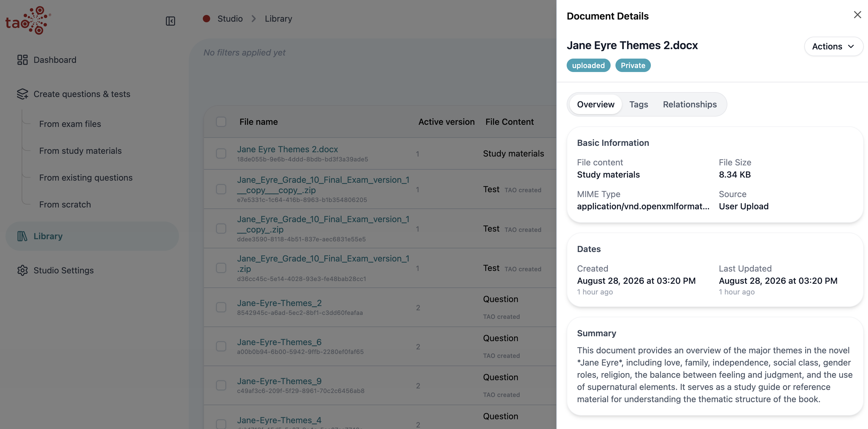Image resolution: width=868 pixels, height=429 pixels.
Task: Open Jane-Eyre-Themes_6 question link
Action: [x=279, y=342]
